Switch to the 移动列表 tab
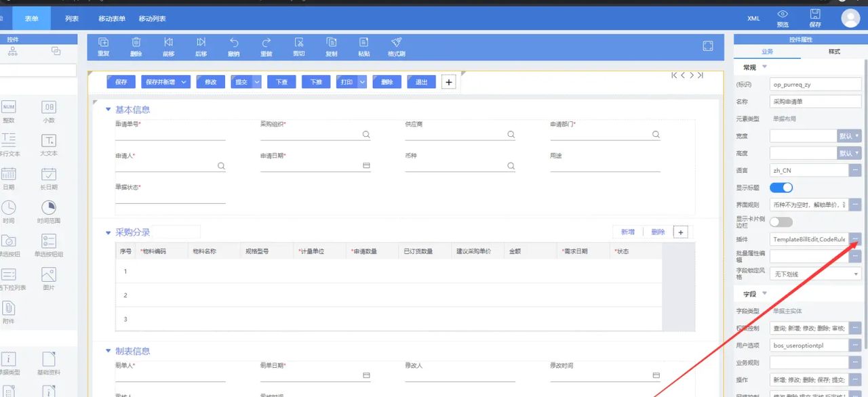The image size is (868, 397). pyautogui.click(x=152, y=18)
